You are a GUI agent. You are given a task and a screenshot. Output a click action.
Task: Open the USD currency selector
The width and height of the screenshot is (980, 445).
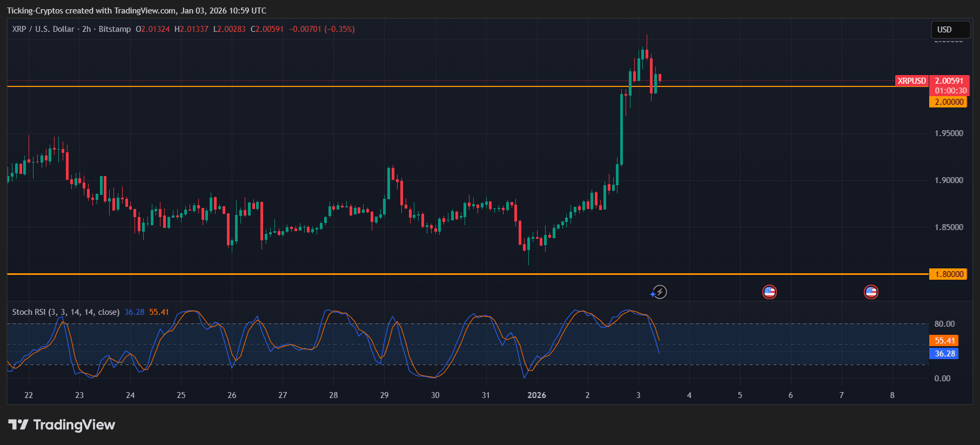tap(950, 30)
